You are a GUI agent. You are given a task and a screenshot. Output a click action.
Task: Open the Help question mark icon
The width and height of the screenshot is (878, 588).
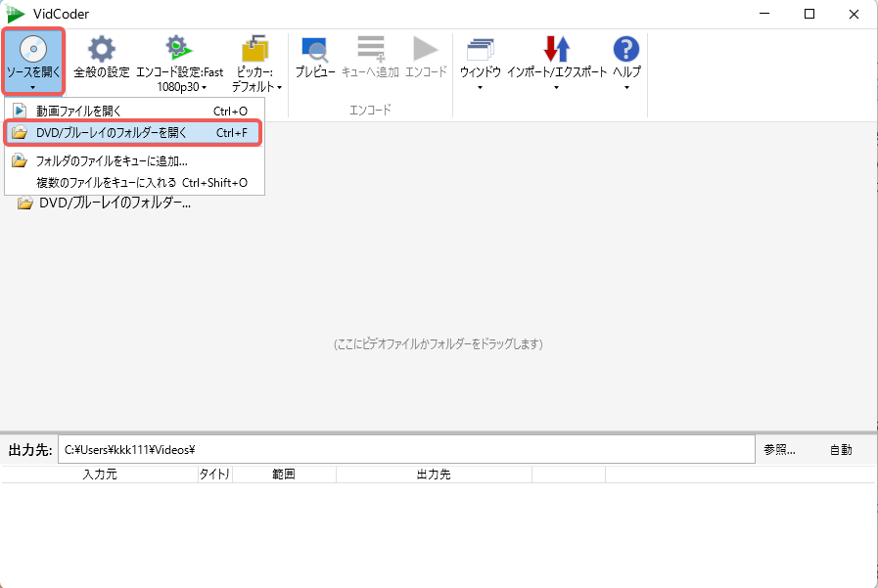click(625, 49)
